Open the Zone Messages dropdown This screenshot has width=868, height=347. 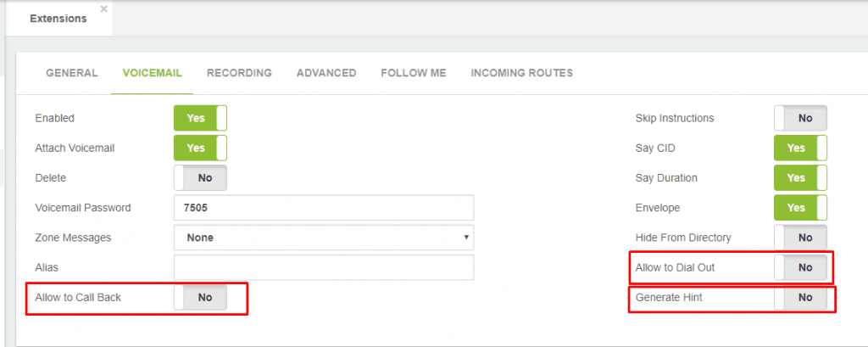click(x=324, y=238)
